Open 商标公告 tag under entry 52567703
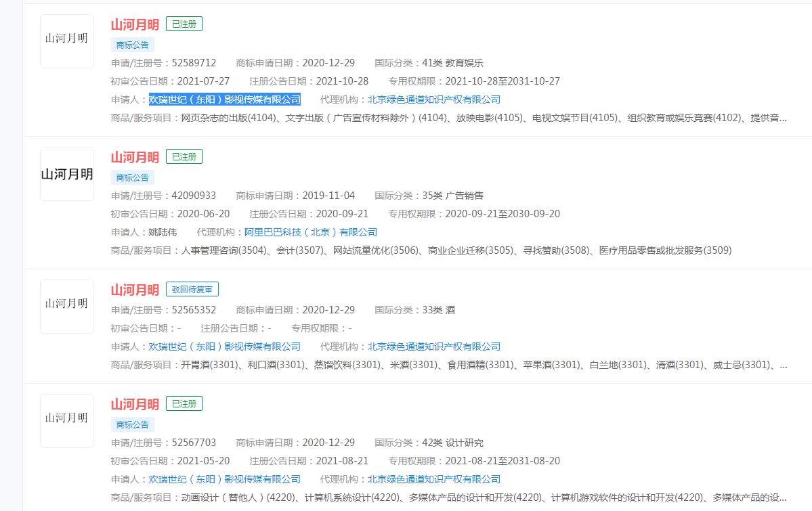The width and height of the screenshot is (812, 511). (133, 424)
